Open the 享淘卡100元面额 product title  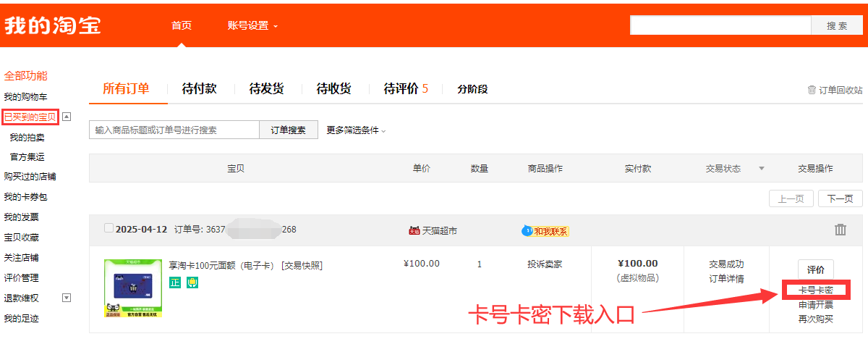coord(222,266)
